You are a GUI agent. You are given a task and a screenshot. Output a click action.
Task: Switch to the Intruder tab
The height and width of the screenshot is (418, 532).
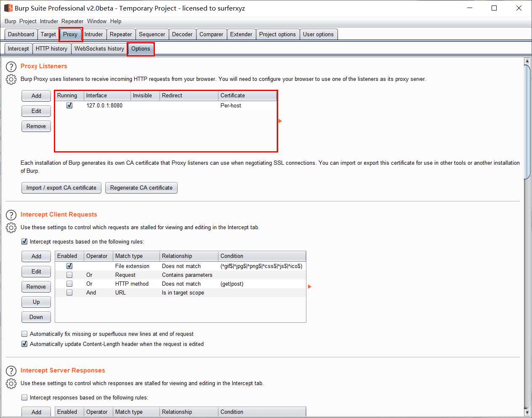(93, 35)
